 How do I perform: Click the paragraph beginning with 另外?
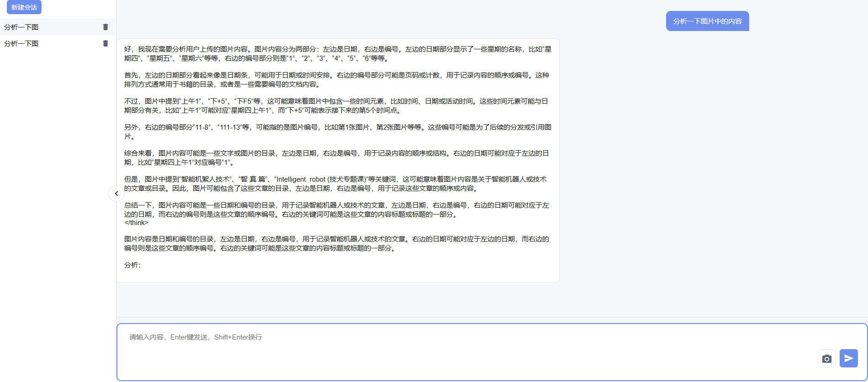tap(337, 132)
